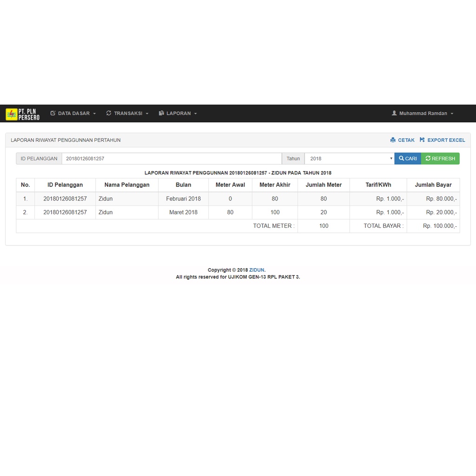Viewport: 476px width, 476px height.
Task: Click the 'Meter Awal' column header
Action: click(230, 185)
